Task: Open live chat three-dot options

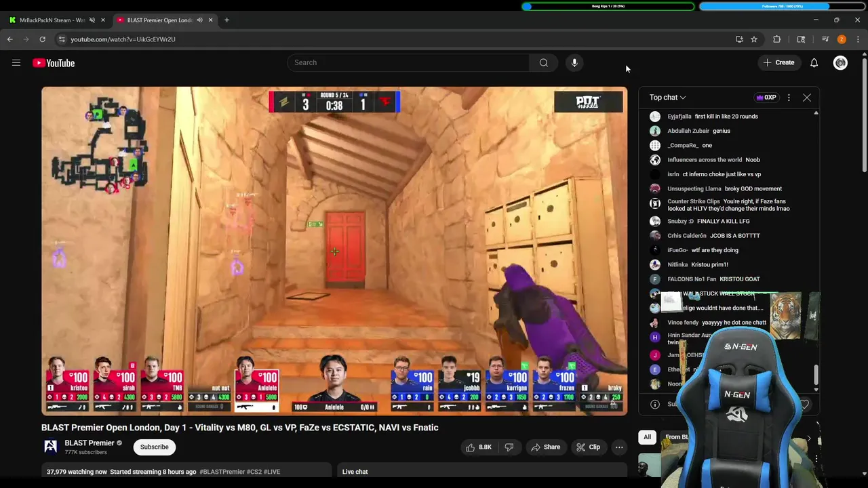Action: click(x=789, y=98)
